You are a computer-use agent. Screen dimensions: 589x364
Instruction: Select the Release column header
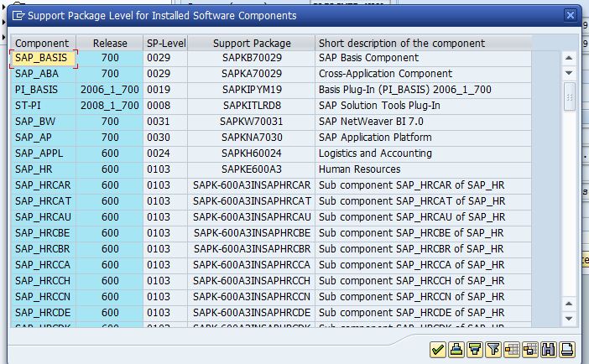110,44
